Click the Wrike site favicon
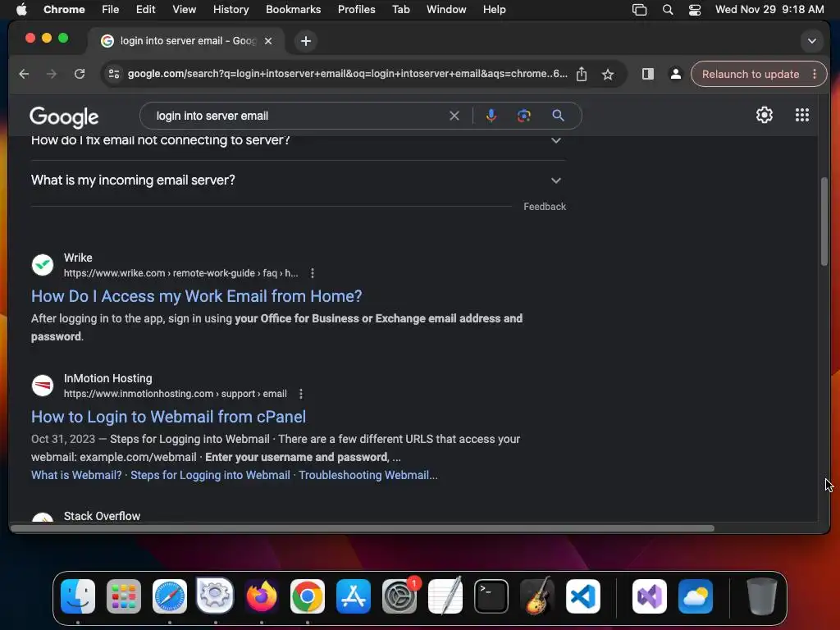Screen dimensions: 840x630 [43, 265]
